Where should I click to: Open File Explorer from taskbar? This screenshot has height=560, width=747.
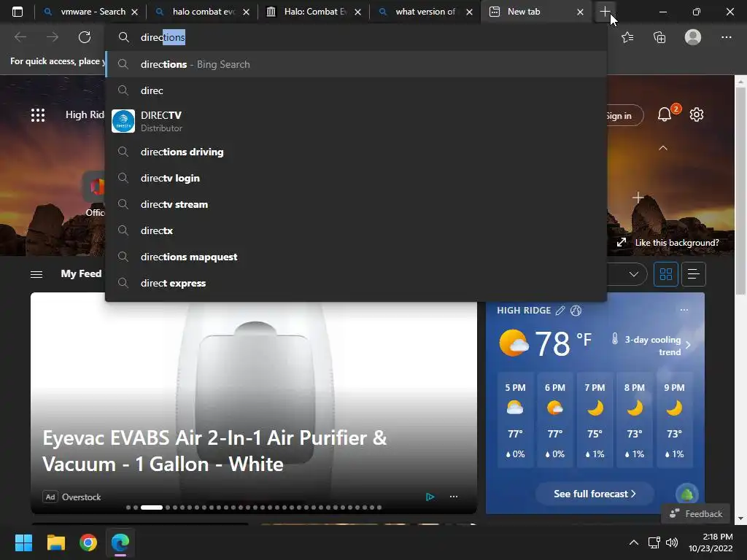[x=55, y=542]
